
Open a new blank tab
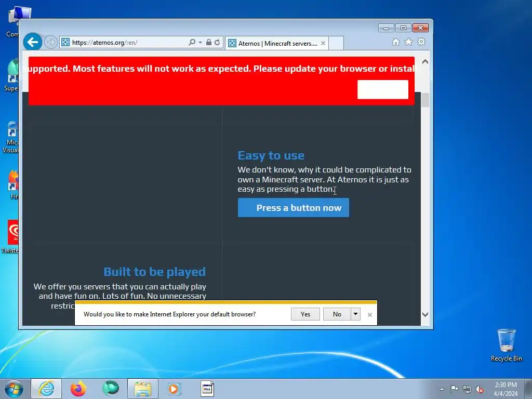[x=336, y=44]
